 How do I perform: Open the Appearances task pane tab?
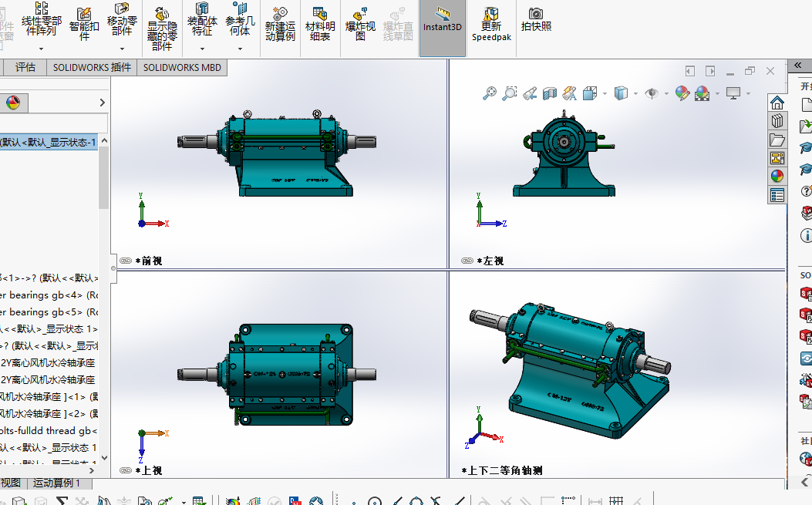point(777,176)
